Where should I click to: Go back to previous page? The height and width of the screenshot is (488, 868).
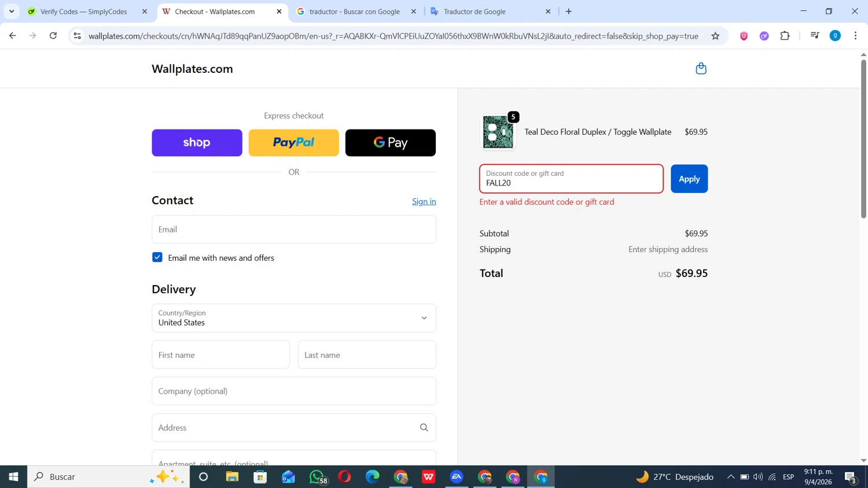(x=13, y=36)
